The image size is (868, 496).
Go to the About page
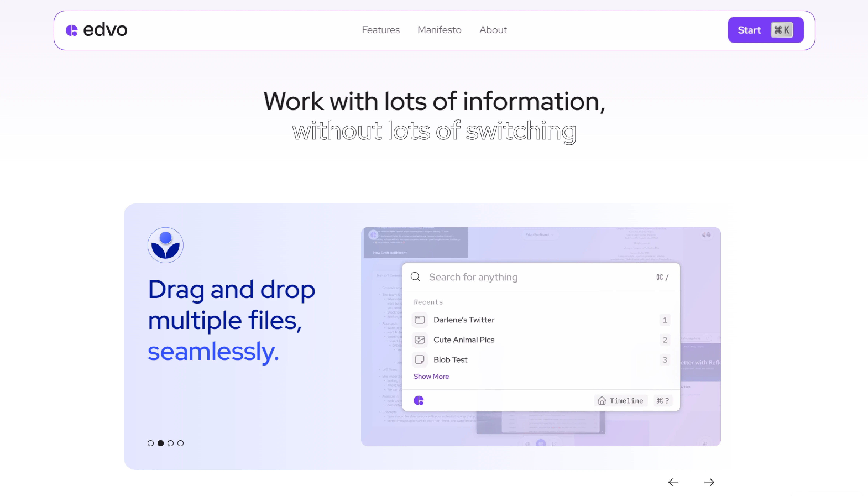click(x=493, y=30)
